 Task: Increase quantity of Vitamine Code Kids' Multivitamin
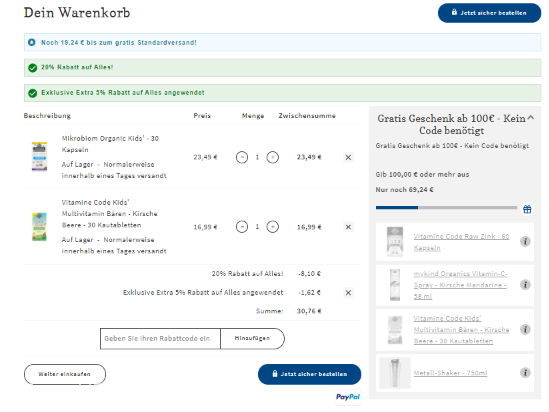pos(273,227)
